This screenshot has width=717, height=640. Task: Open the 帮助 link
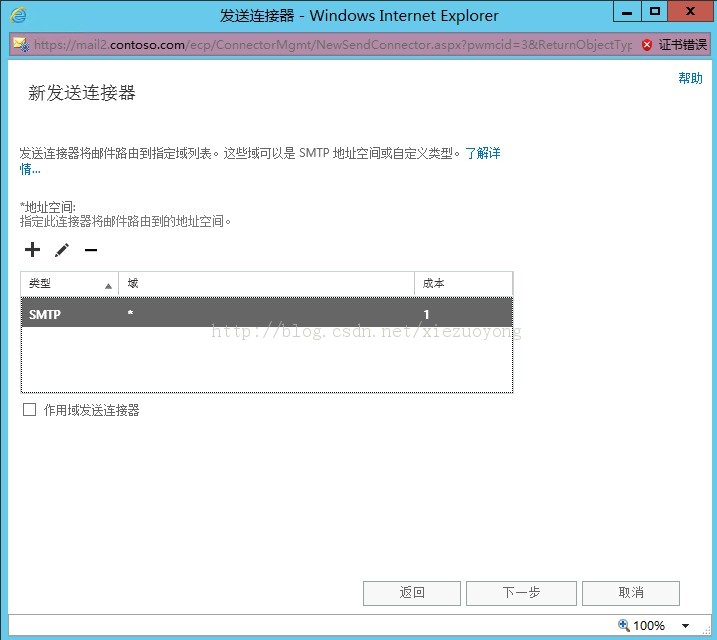(690, 79)
